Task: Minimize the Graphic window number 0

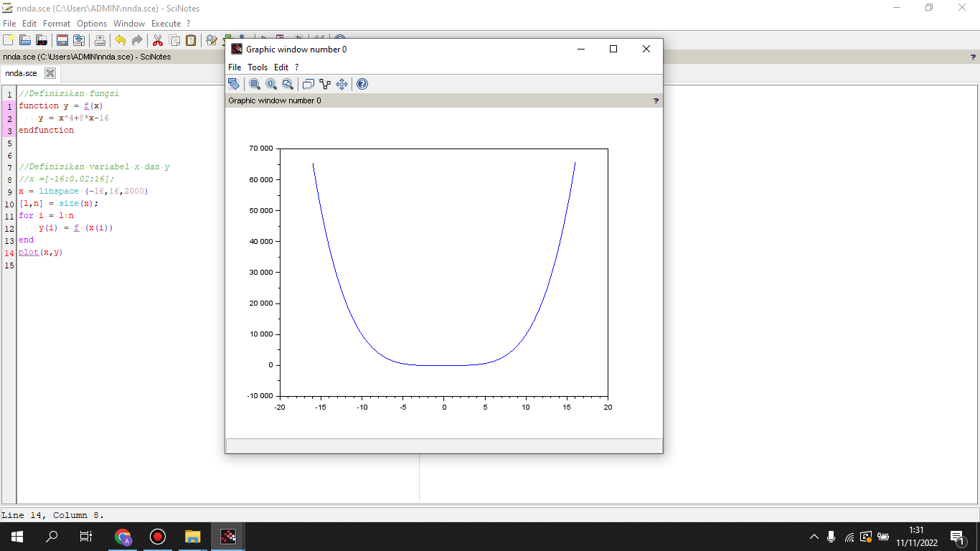Action: coord(580,49)
